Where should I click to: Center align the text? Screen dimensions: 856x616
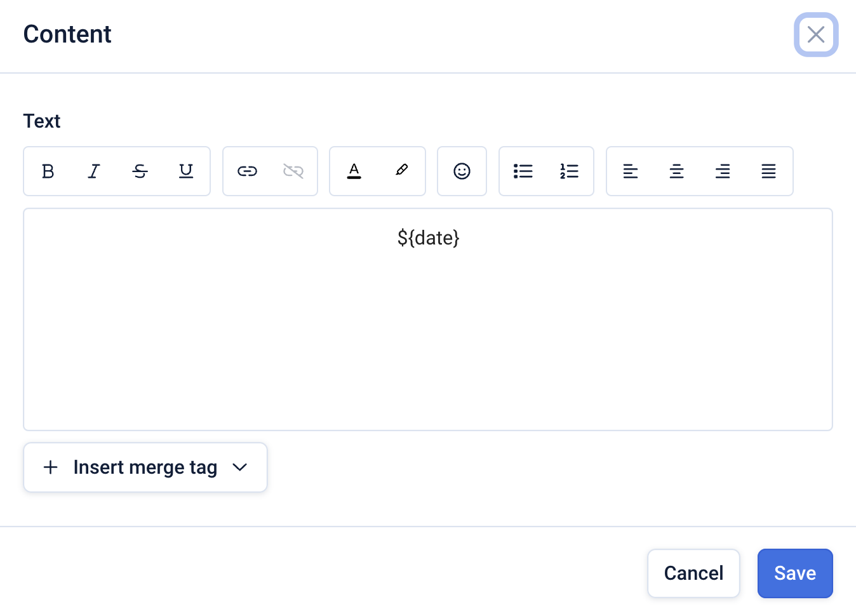[x=677, y=171]
